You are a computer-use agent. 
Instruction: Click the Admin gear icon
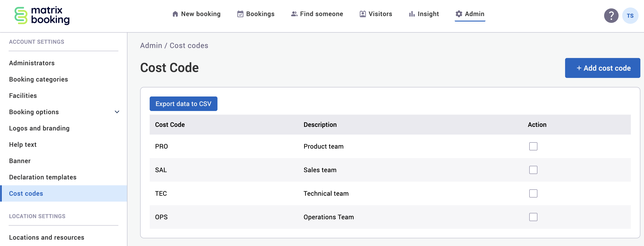(459, 14)
